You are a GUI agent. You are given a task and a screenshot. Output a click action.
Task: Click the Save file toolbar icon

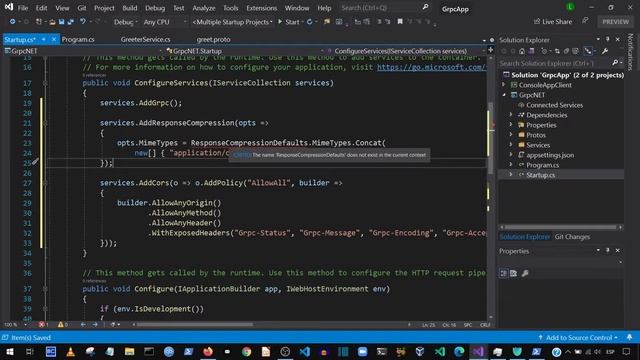pos(61,22)
